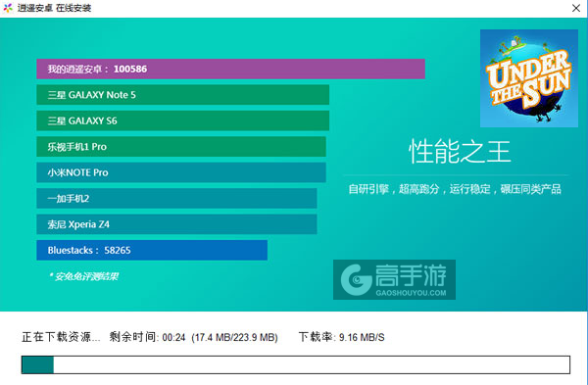Select the Bluestacks: 58265 bar
The width and height of the screenshot is (588, 385).
(152, 250)
